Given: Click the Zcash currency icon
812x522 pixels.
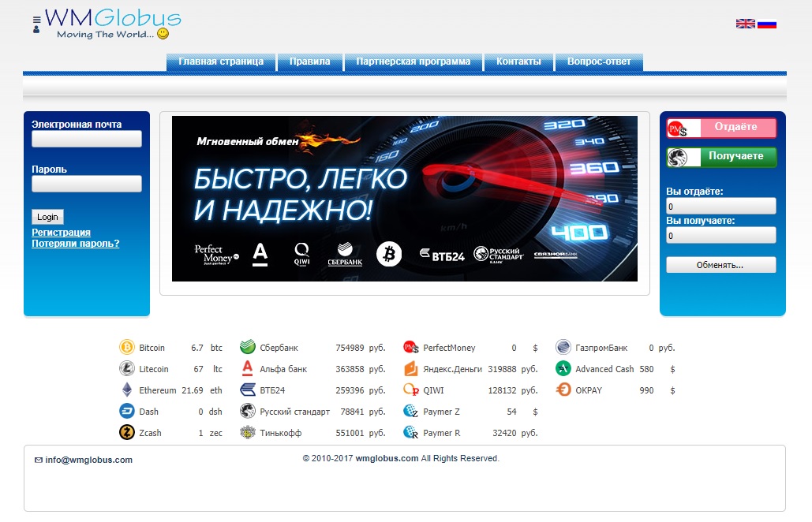Looking at the screenshot, I should point(127,432).
